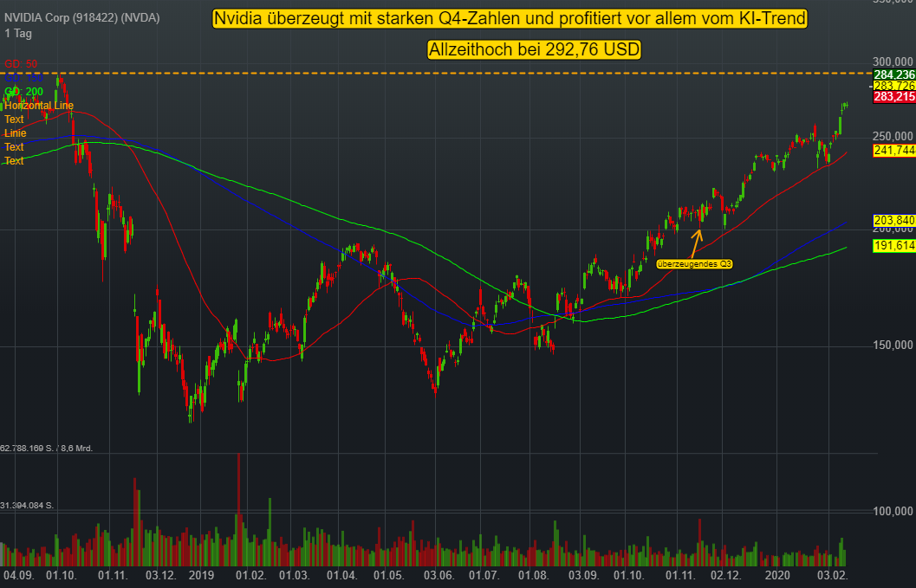
Task: Click the 2019 year label on time axis
Action: pyautogui.click(x=202, y=575)
